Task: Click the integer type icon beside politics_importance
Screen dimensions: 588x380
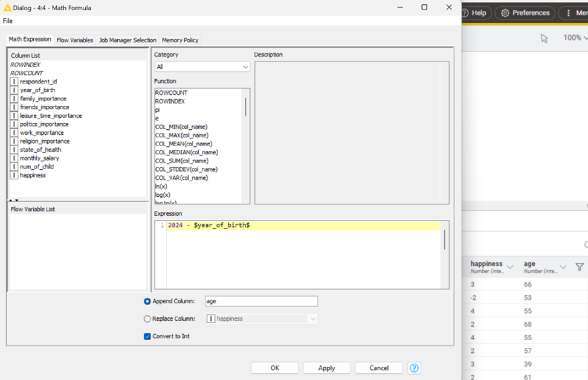Action: tap(14, 124)
